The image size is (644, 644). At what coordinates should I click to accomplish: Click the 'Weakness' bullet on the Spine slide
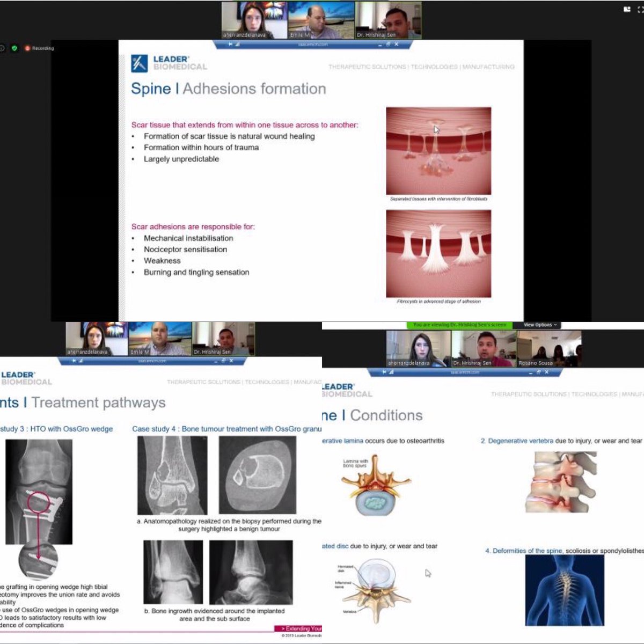coord(162,261)
